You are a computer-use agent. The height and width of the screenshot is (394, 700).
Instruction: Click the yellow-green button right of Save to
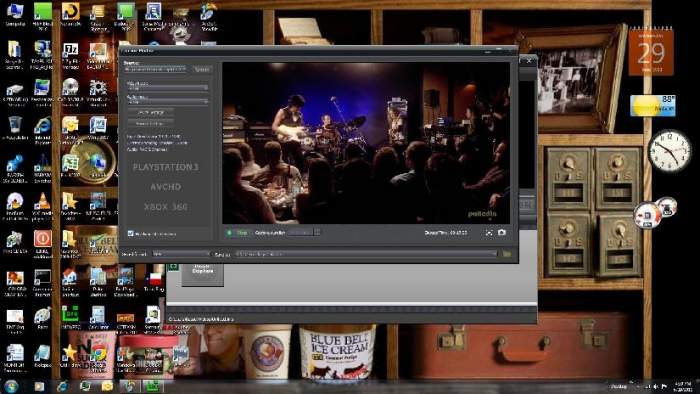click(x=507, y=254)
